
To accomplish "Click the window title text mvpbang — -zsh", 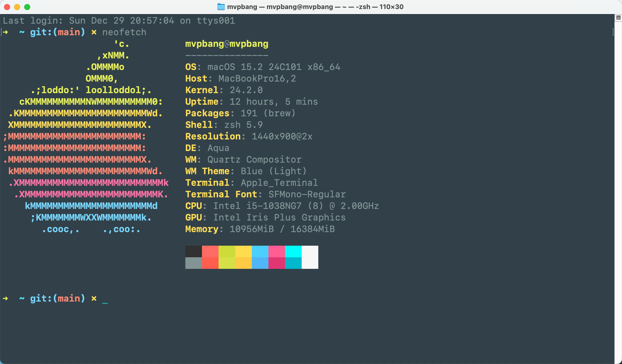I will coord(315,7).
